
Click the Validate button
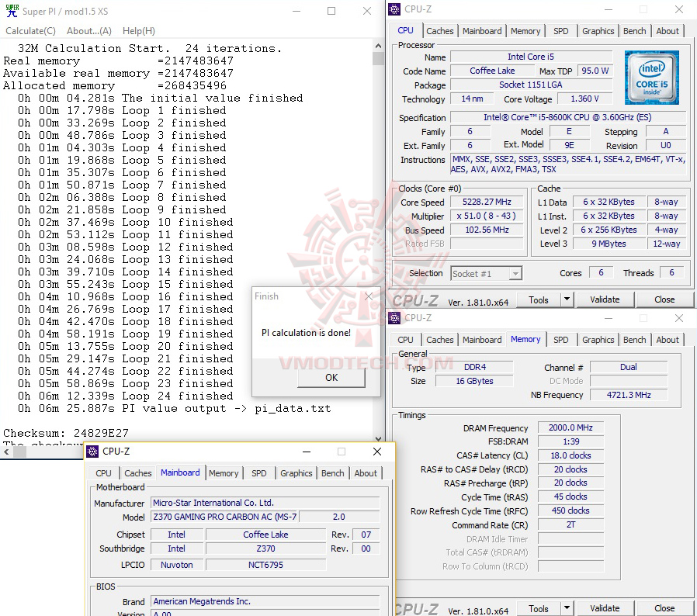pos(605,299)
